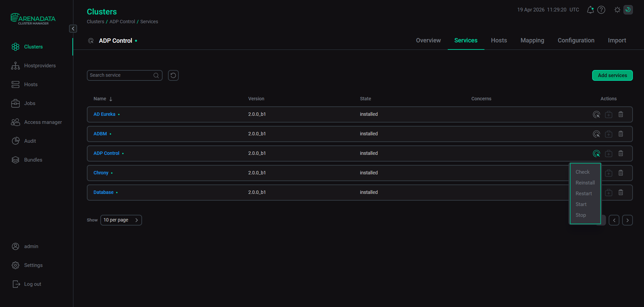
Task: Toggle maintenance mode icon for ADP Control row
Action: [x=609, y=153]
